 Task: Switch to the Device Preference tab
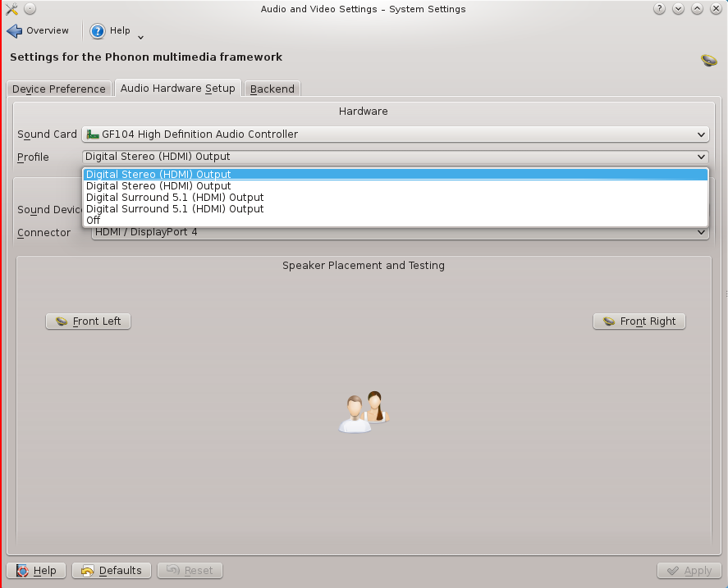pyautogui.click(x=59, y=89)
